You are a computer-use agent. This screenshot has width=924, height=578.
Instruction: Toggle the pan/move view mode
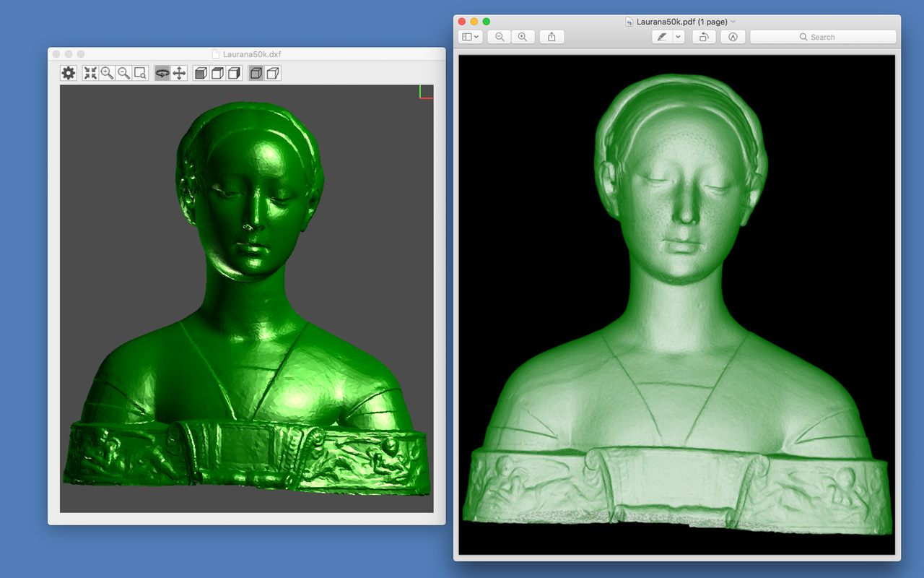pyautogui.click(x=179, y=73)
